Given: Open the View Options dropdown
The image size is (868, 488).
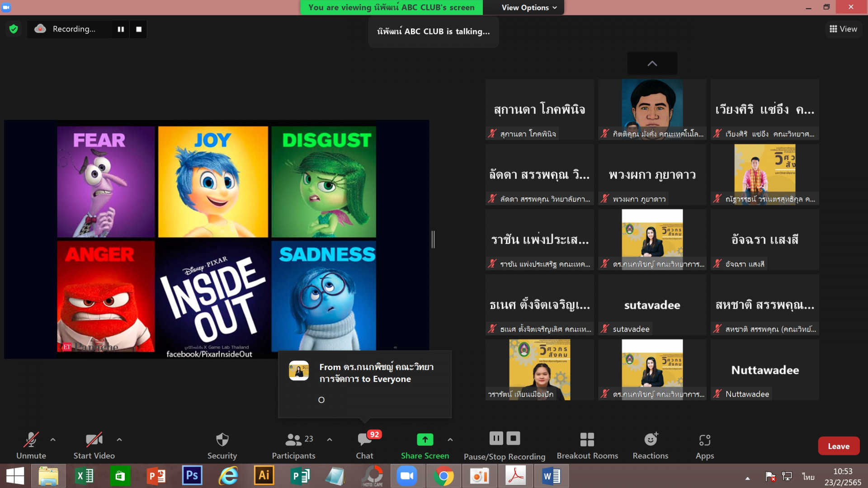Looking at the screenshot, I should pyautogui.click(x=529, y=7).
